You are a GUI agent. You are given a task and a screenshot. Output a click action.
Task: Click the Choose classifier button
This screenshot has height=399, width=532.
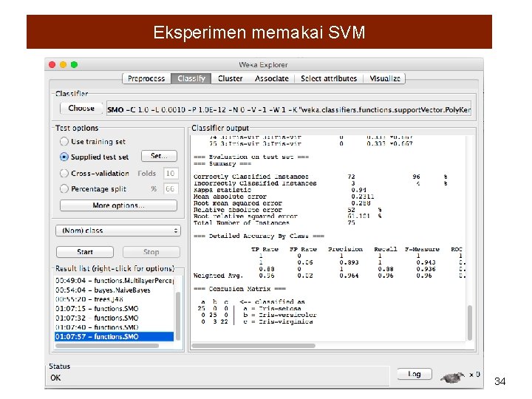coord(81,108)
